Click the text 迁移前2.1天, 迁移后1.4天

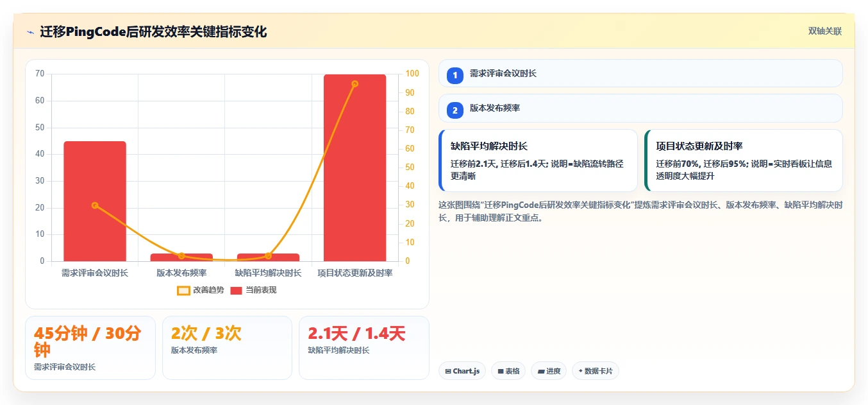(499, 164)
